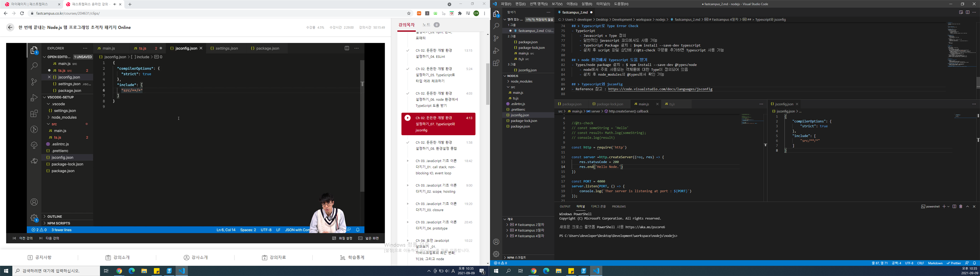The width and height of the screenshot is (980, 276).
Task: Open markdown preview to the side for fastcampus_2.md
Action: (961, 12)
